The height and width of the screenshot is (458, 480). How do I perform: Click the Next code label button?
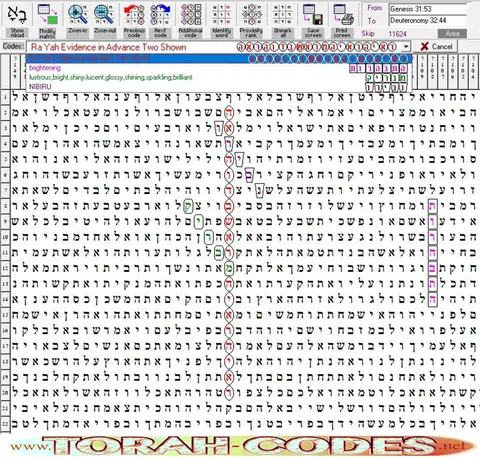(160, 33)
